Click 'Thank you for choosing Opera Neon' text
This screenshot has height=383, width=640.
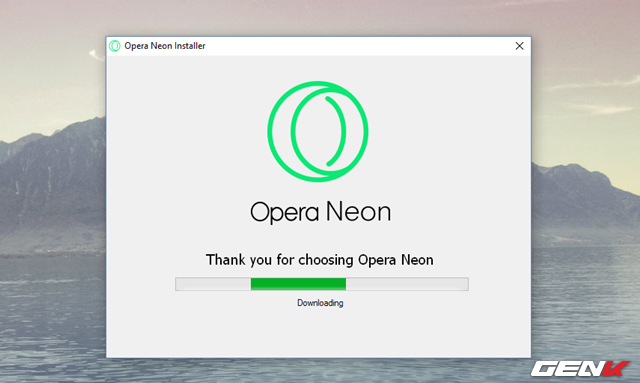pos(320,260)
